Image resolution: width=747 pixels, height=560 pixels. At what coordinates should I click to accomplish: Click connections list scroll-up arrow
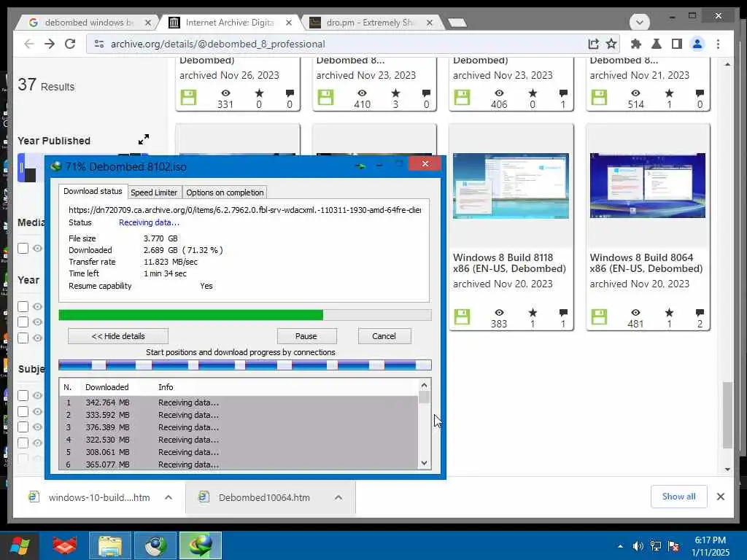(x=424, y=385)
